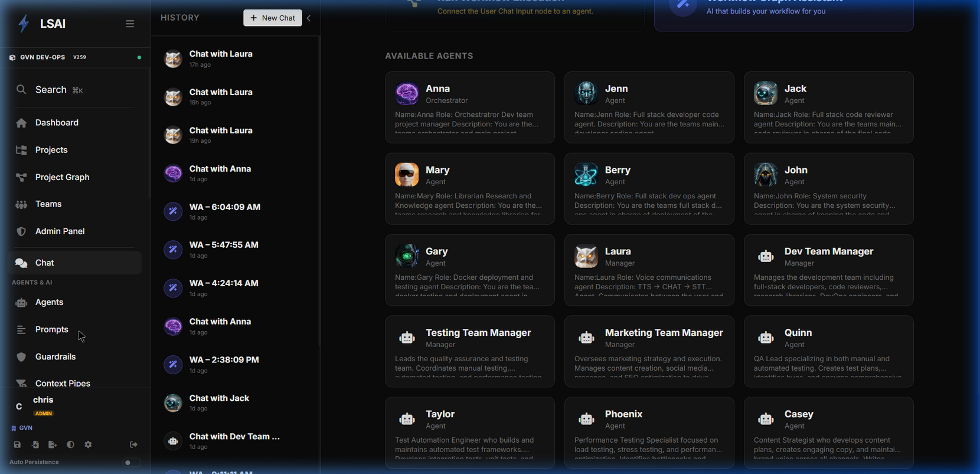Toggle the contrast theme icon
The width and height of the screenshot is (980, 474).
click(70, 444)
